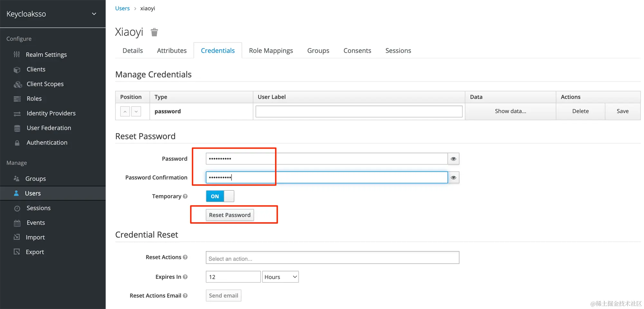Follow the Users breadcrumb link
The width and height of the screenshot is (644, 309).
click(122, 8)
